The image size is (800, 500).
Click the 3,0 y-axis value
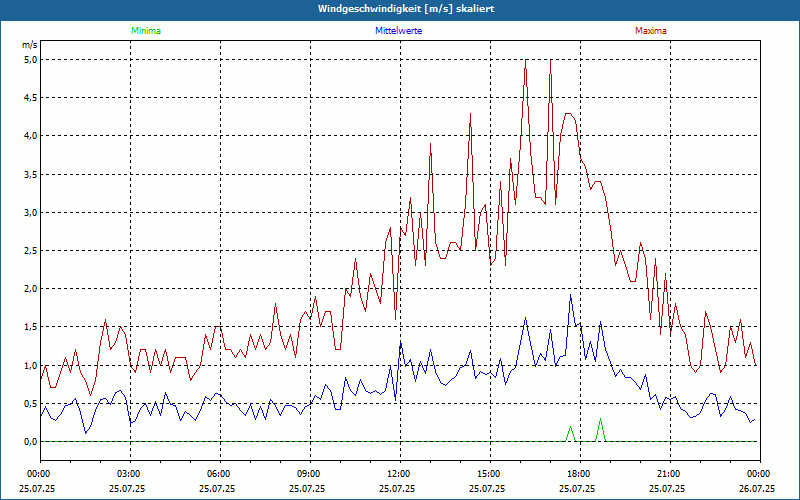pyautogui.click(x=31, y=212)
